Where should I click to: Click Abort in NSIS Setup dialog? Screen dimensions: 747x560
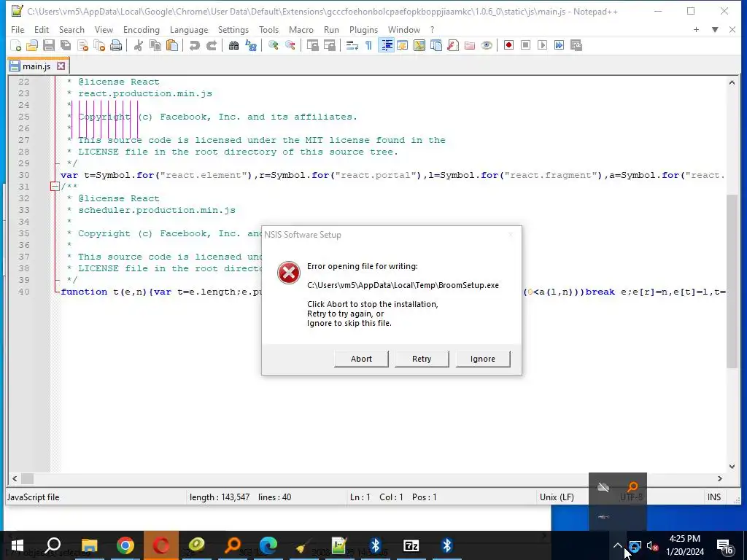click(361, 359)
